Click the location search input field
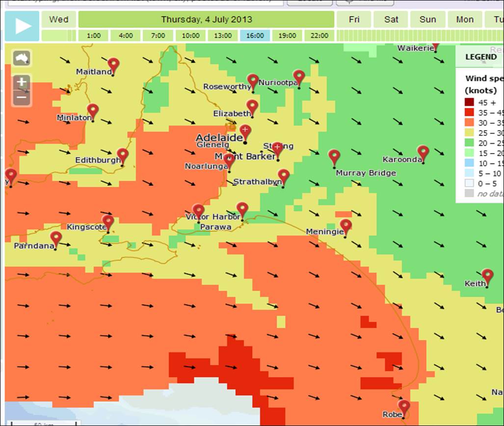 point(142,2)
